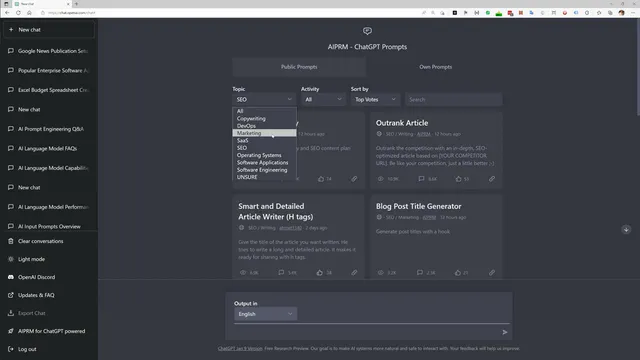
Task: Click the browser reload icon
Action: point(18,13)
